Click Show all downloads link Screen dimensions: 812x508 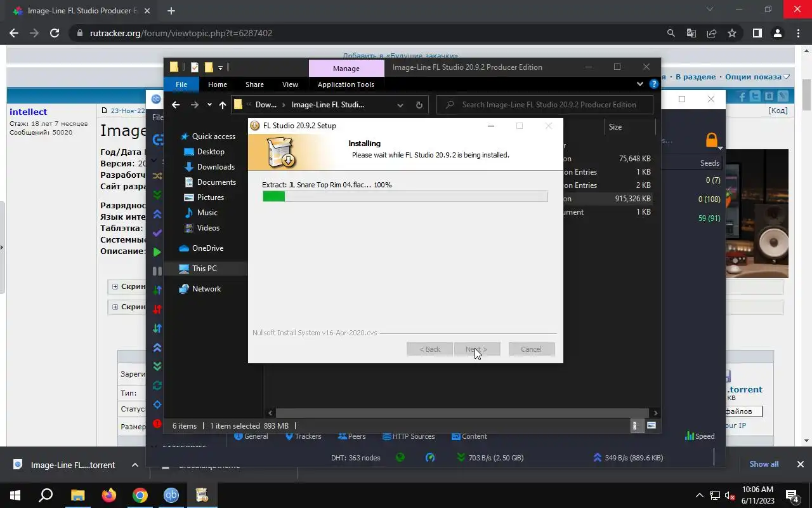pos(764,464)
